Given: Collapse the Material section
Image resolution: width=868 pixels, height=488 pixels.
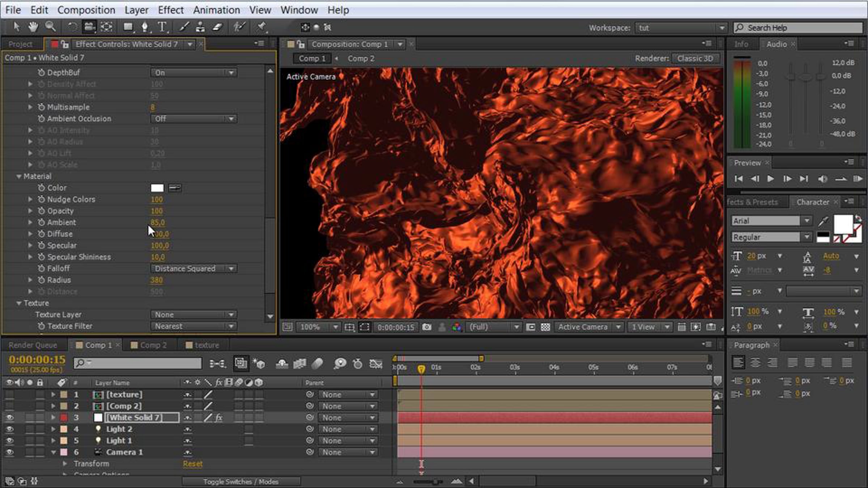Looking at the screenshot, I should coord(19,176).
